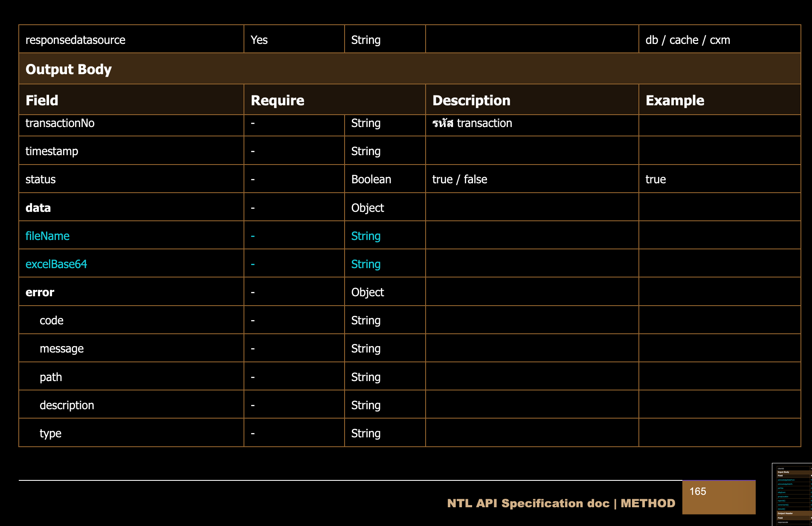Viewport: 812px width, 526px height.
Task: Select the responsedatasource cell
Action: [75, 40]
